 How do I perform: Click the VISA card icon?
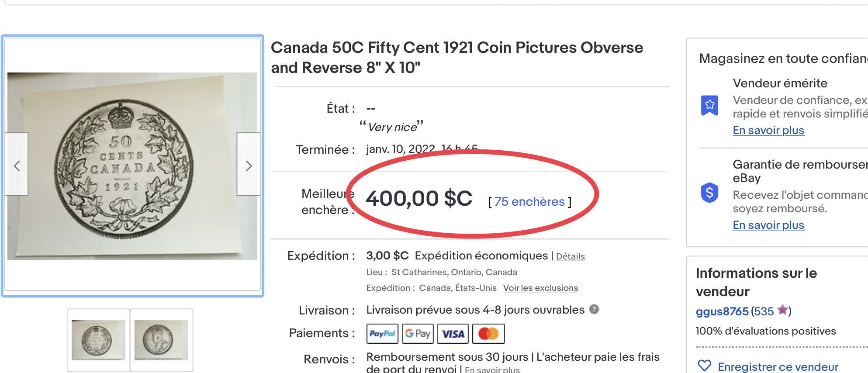[453, 334]
